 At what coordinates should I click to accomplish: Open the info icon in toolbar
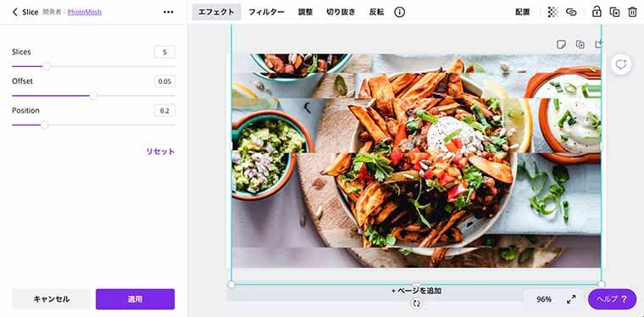coord(399,12)
